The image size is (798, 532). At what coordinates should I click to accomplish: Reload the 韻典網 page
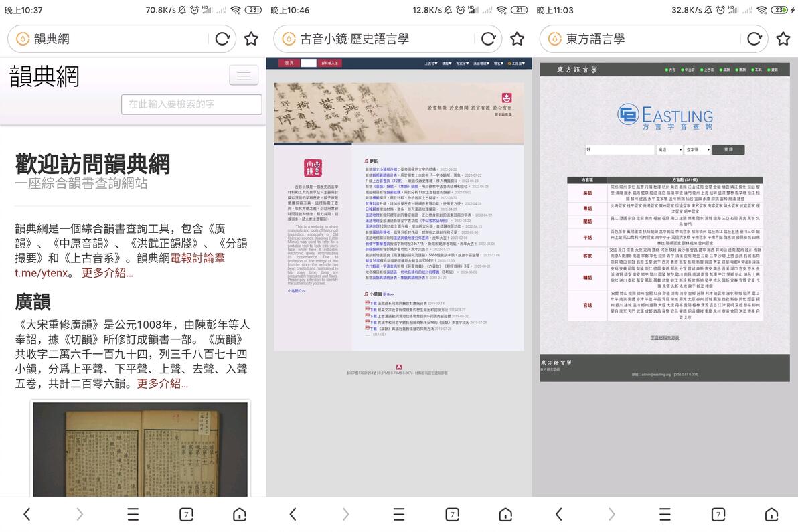coord(222,39)
